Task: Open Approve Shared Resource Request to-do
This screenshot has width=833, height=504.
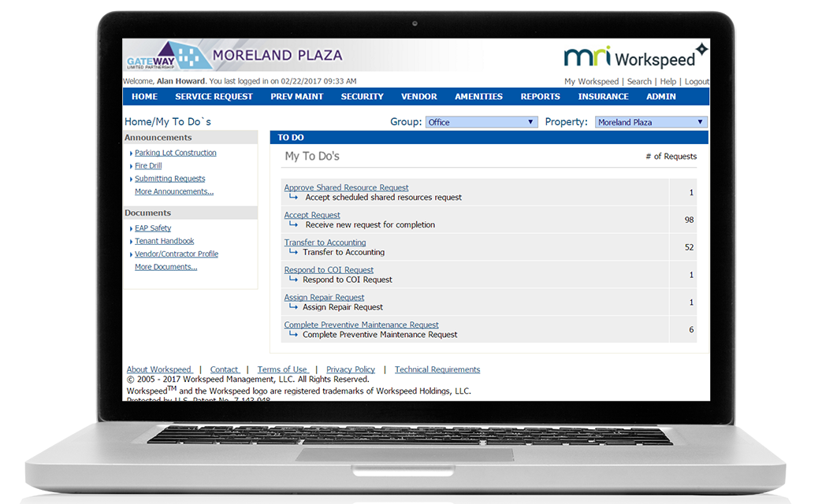Action: click(x=347, y=187)
